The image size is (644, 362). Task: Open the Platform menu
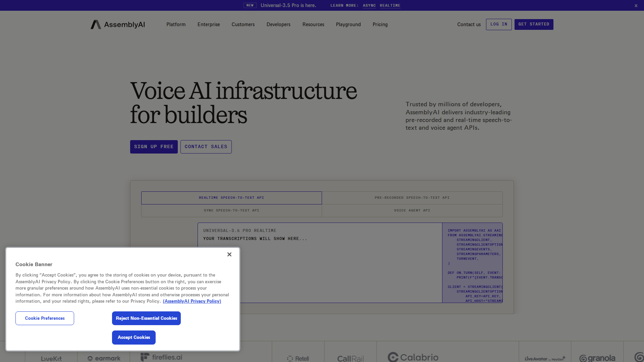pos(176,24)
